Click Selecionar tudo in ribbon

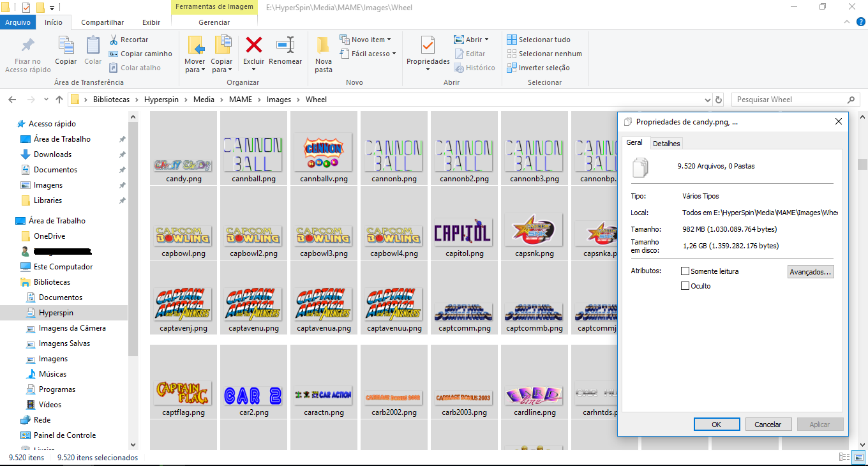pos(539,40)
